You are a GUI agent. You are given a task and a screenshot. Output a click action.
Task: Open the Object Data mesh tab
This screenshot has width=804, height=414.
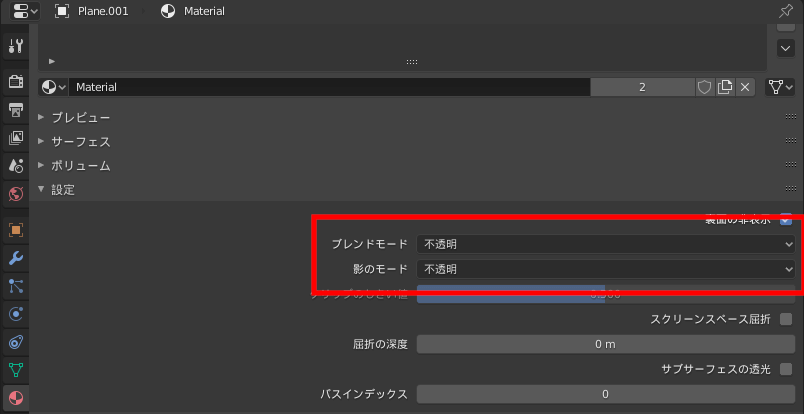[x=15, y=369]
